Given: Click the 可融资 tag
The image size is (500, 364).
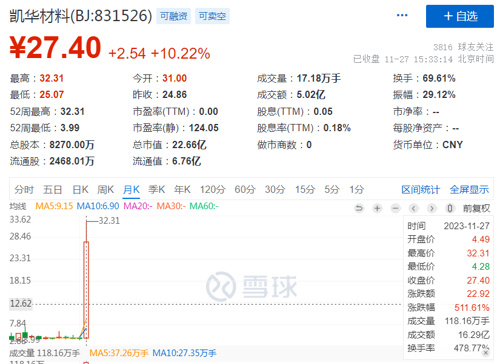Looking at the screenshot, I should 174,16.
